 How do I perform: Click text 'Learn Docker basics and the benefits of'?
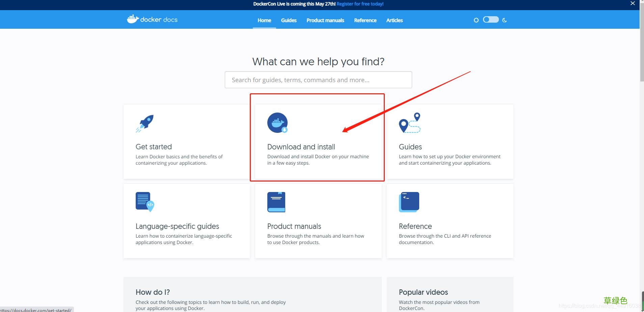[179, 157]
